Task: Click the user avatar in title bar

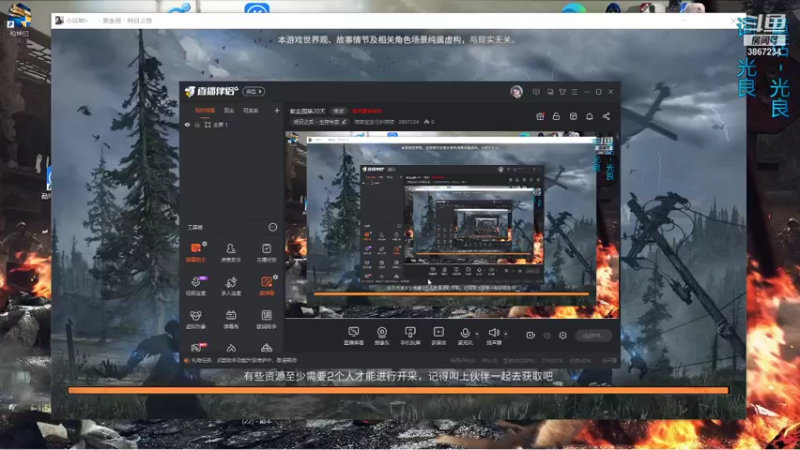Action: [516, 92]
